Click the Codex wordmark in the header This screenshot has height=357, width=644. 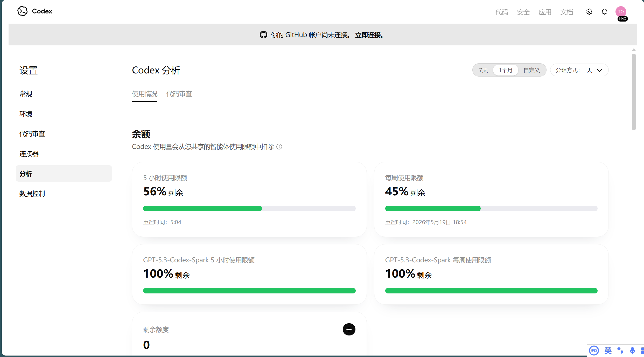pos(42,11)
